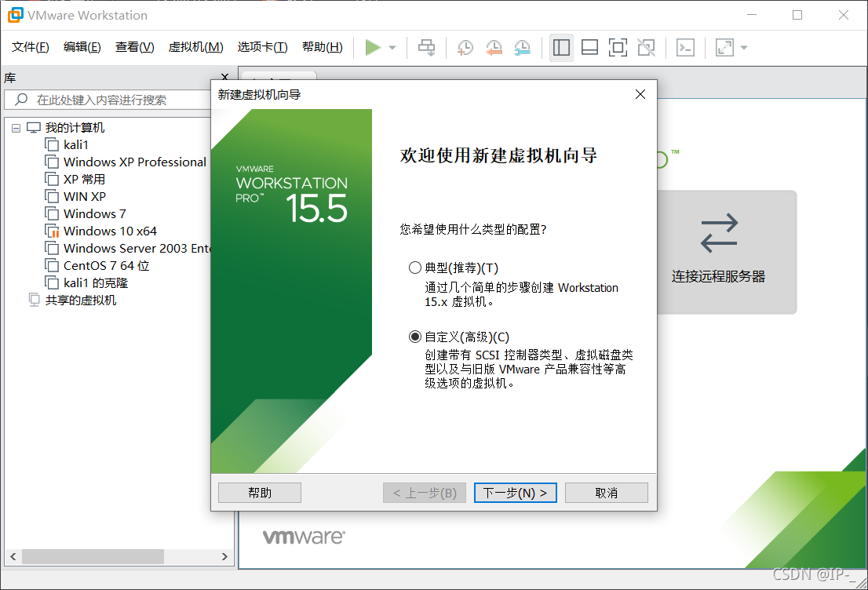Click the library horizontal scrollbar thumb
Screen dimensions: 868x590
tap(93, 557)
